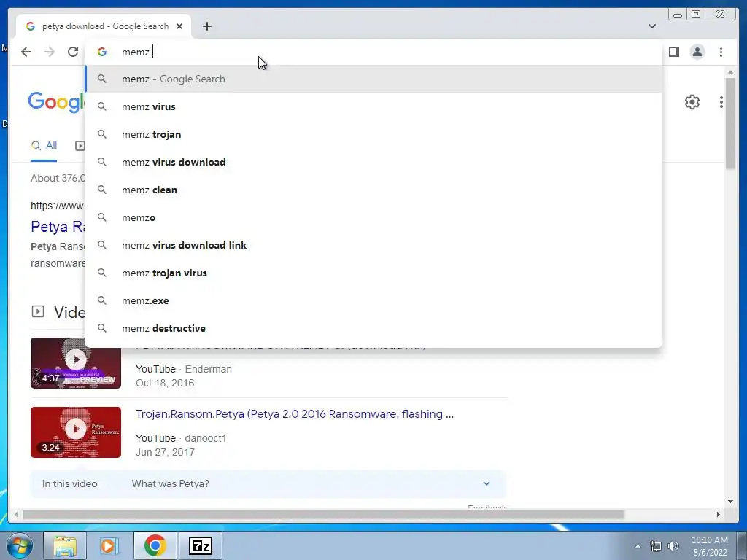Select suggestion memz - Google Search
The width and height of the screenshot is (747, 560).
click(374, 79)
